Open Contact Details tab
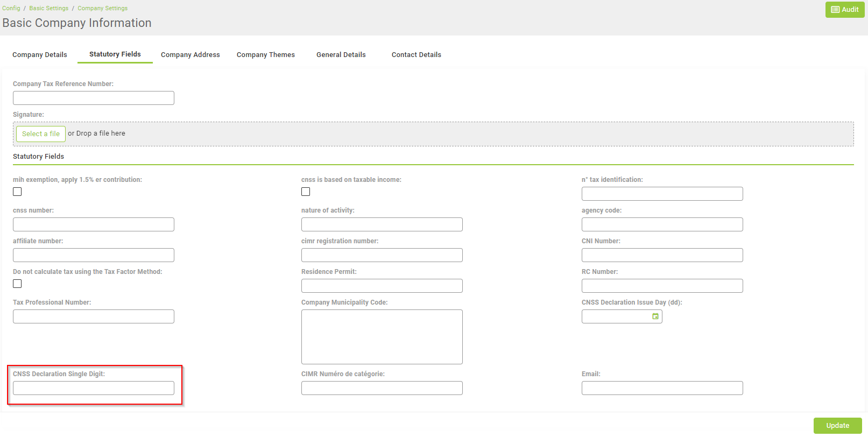 [x=416, y=55]
